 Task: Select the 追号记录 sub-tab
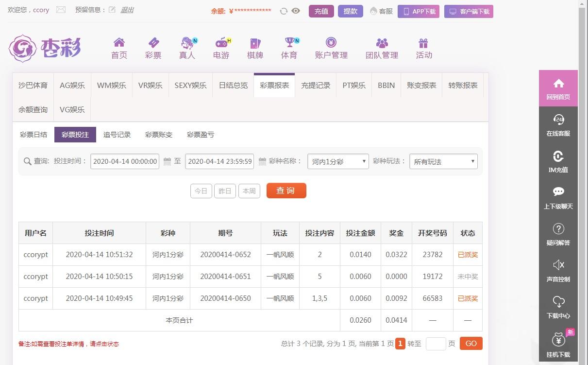117,135
